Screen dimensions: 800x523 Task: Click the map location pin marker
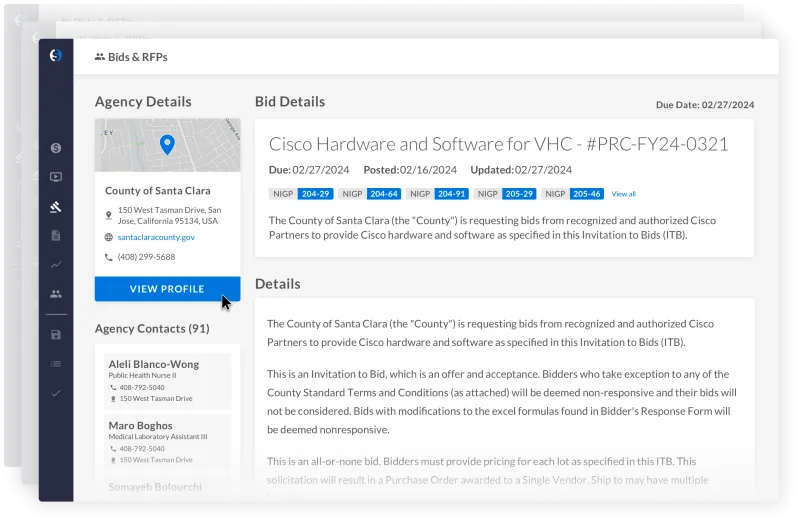click(x=167, y=145)
